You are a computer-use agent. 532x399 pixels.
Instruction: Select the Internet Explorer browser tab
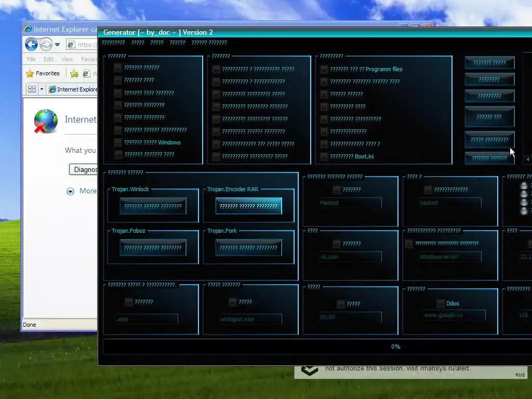[73, 89]
